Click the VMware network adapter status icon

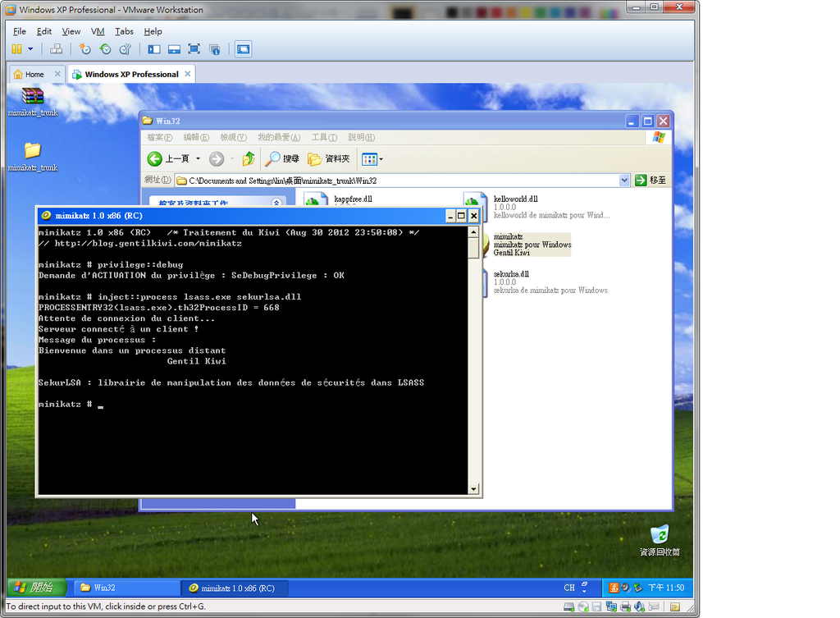[x=611, y=607]
